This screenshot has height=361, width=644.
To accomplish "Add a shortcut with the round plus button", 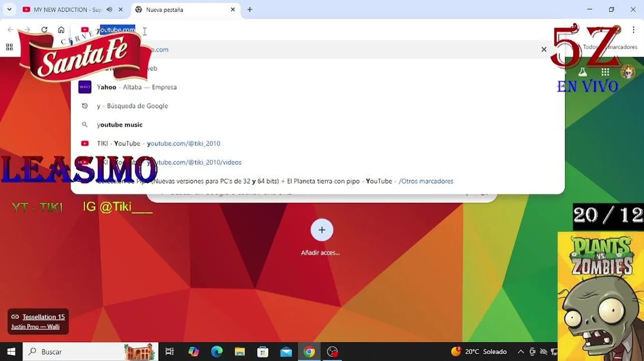I will pyautogui.click(x=322, y=230).
